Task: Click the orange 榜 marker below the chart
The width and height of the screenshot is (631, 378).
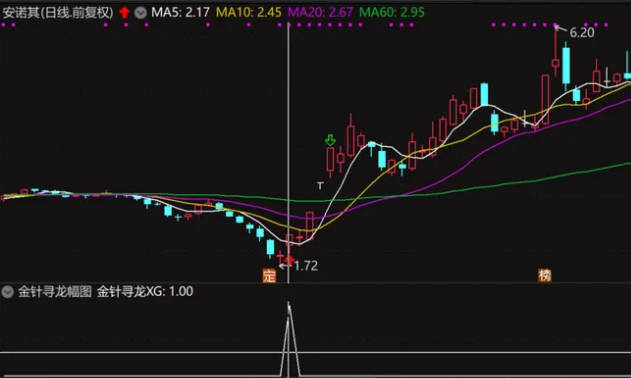Action: click(x=544, y=275)
